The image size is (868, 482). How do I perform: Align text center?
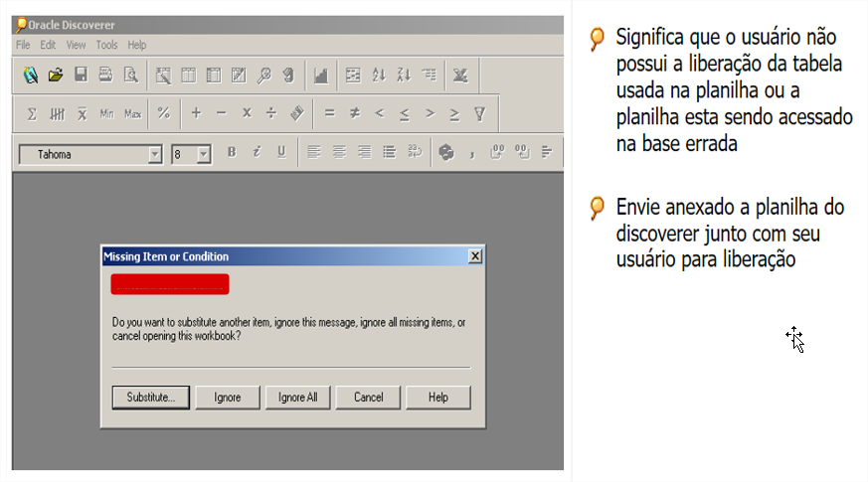339,152
